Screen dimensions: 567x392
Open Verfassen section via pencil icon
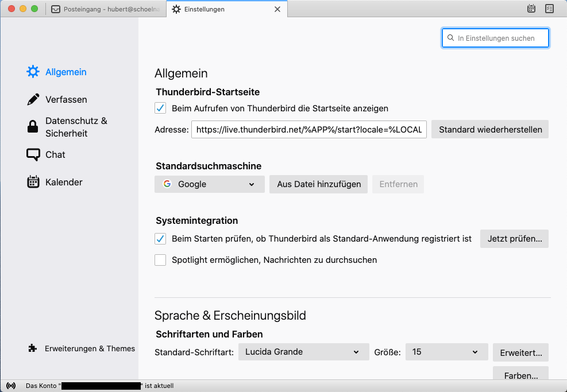coord(33,99)
